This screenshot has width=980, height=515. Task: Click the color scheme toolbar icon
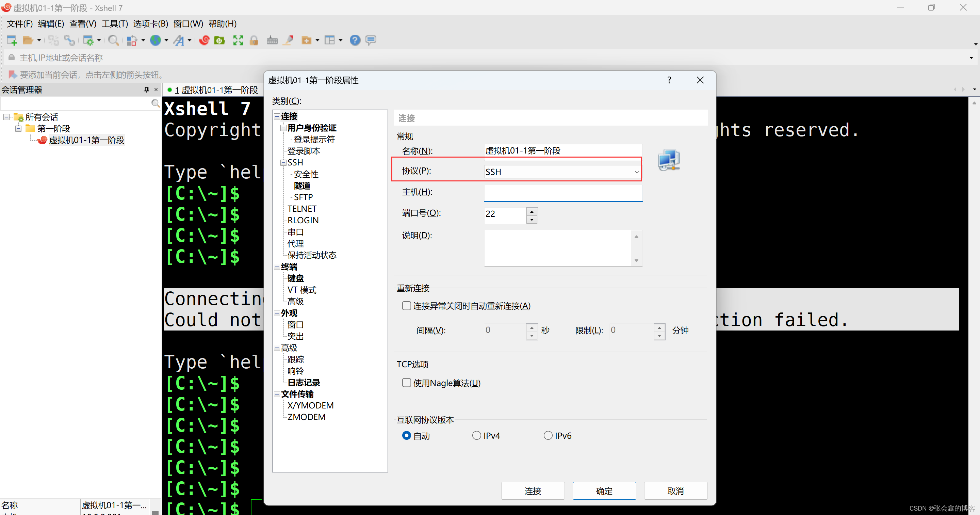132,40
